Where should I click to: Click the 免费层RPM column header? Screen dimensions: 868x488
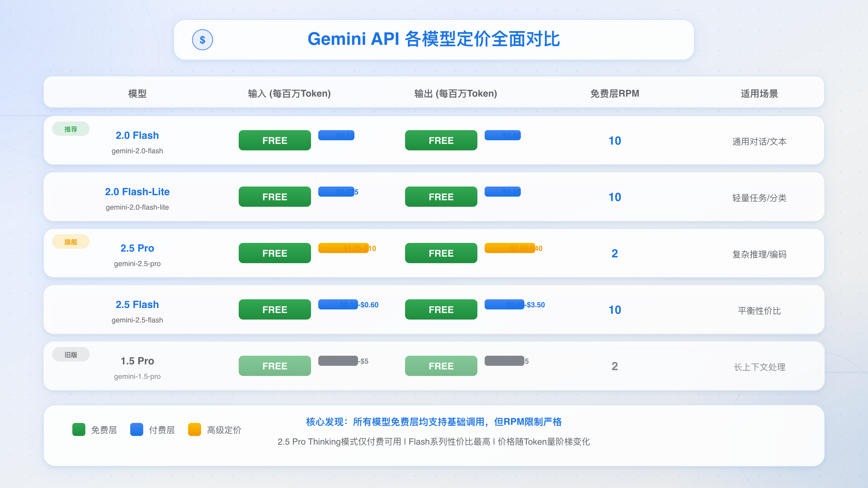pyautogui.click(x=615, y=94)
